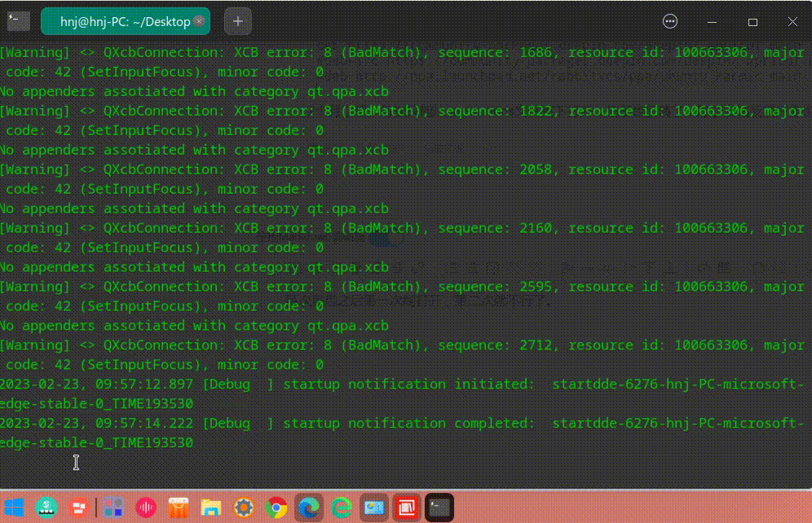Minimize the terminal window
The height and width of the screenshot is (523, 812).
(x=712, y=22)
